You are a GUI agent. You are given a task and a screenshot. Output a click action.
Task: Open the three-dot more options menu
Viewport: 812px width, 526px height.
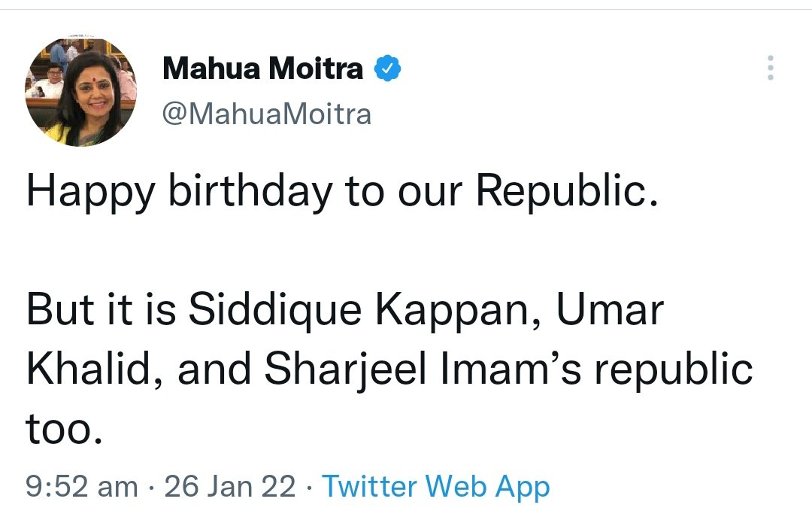[770, 68]
